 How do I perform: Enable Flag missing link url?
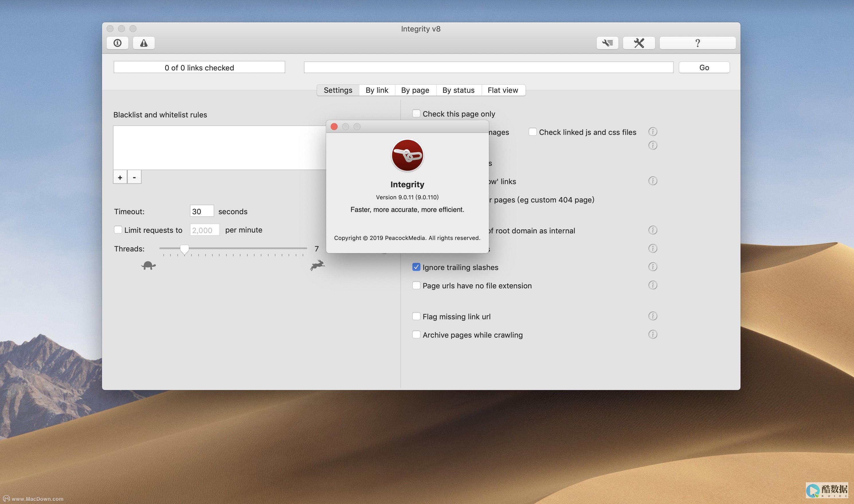point(416,316)
